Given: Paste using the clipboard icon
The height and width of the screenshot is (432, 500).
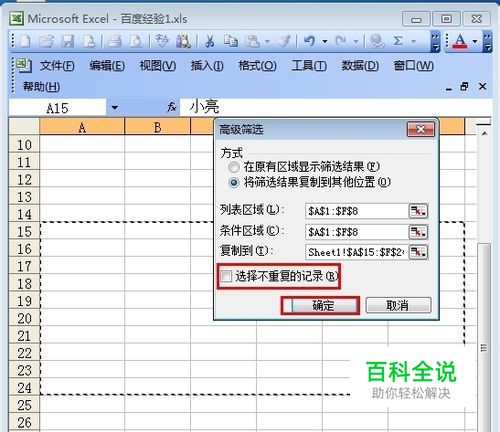Looking at the screenshot, I should [252, 41].
